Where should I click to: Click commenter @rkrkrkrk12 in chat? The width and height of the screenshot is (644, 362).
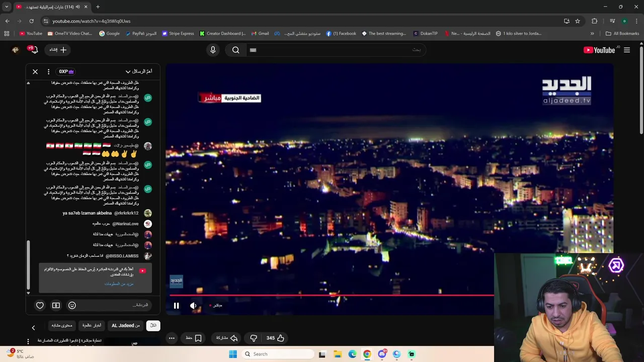[126, 213]
